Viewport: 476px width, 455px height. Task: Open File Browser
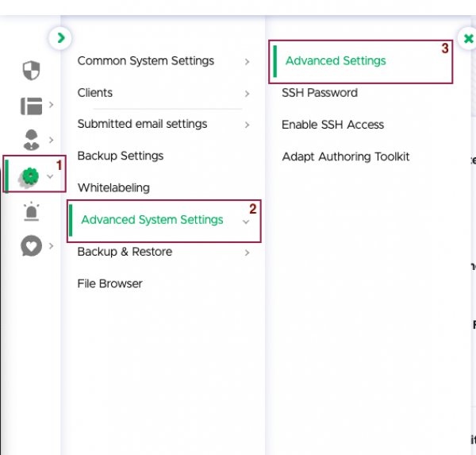110,283
